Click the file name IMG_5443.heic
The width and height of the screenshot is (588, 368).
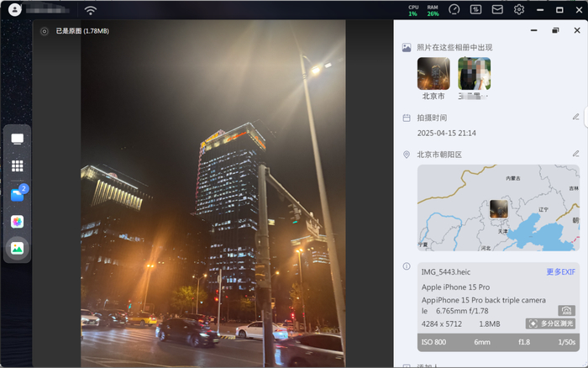[x=446, y=272]
